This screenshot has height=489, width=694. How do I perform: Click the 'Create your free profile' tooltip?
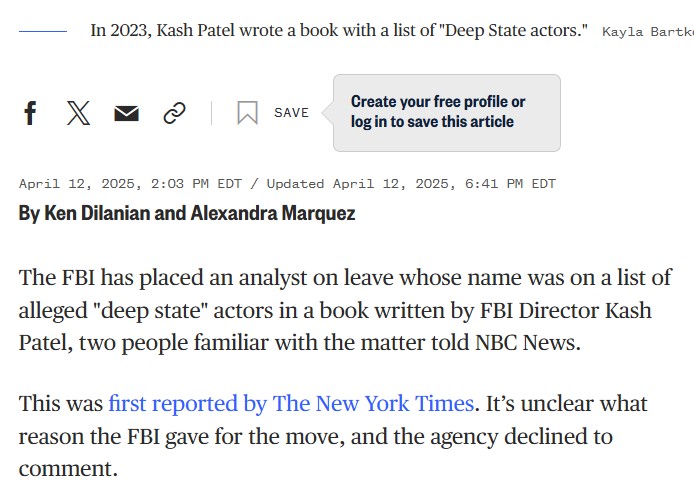[x=447, y=113]
